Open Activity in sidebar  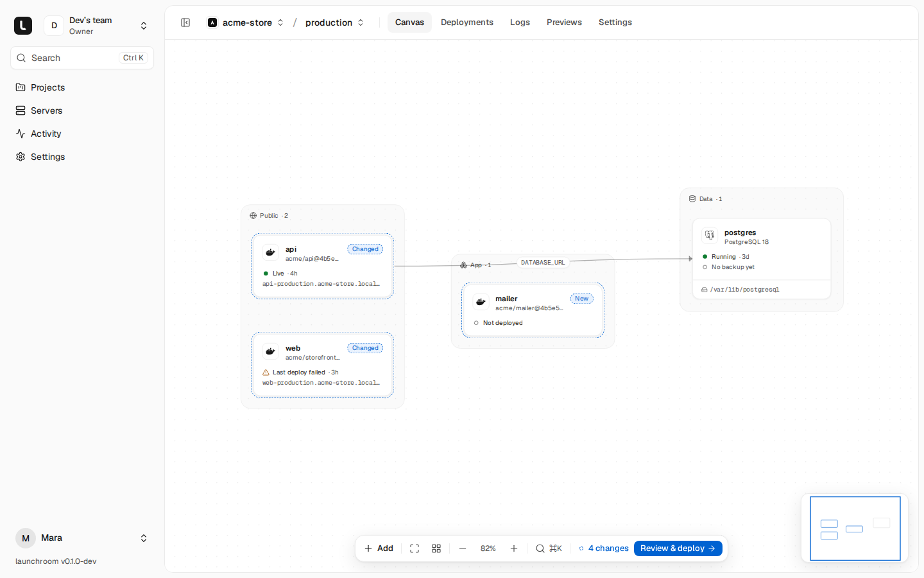pyautogui.click(x=82, y=134)
